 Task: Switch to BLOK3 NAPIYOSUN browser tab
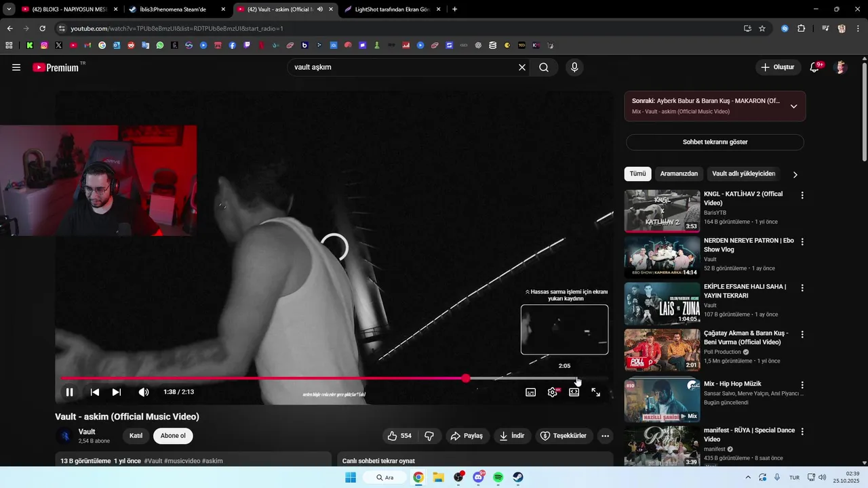[70, 9]
